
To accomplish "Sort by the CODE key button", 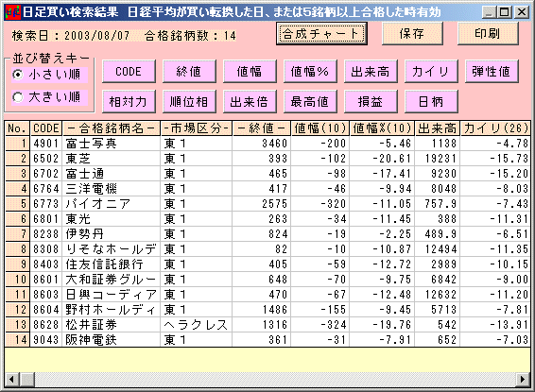I will click(x=129, y=72).
